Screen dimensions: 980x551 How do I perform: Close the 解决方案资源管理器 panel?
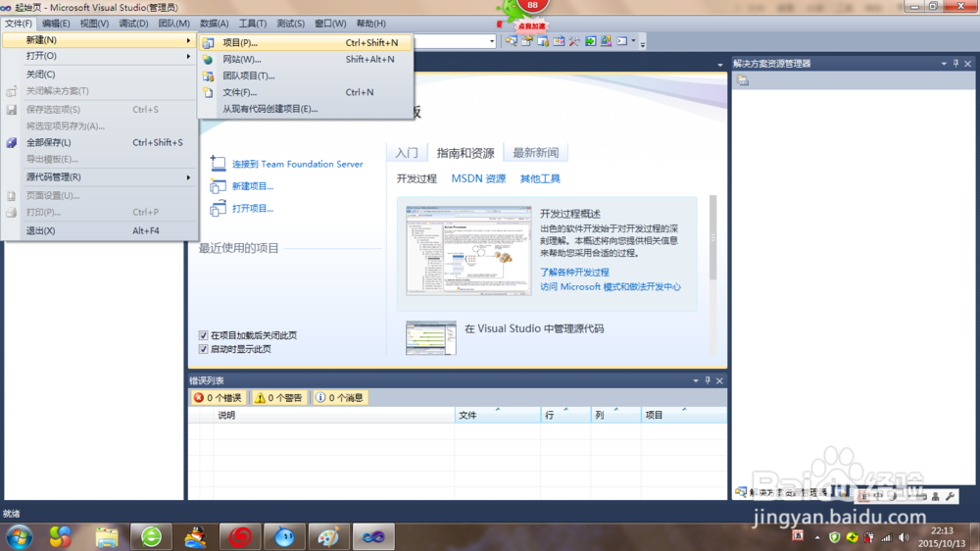click(x=967, y=63)
